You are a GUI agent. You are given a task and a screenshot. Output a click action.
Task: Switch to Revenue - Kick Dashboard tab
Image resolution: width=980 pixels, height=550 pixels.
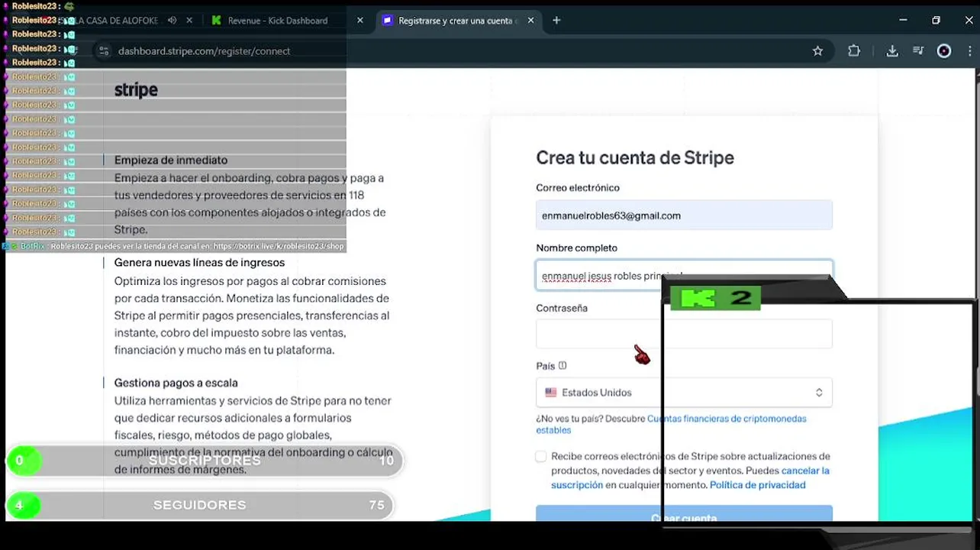[x=279, y=21]
